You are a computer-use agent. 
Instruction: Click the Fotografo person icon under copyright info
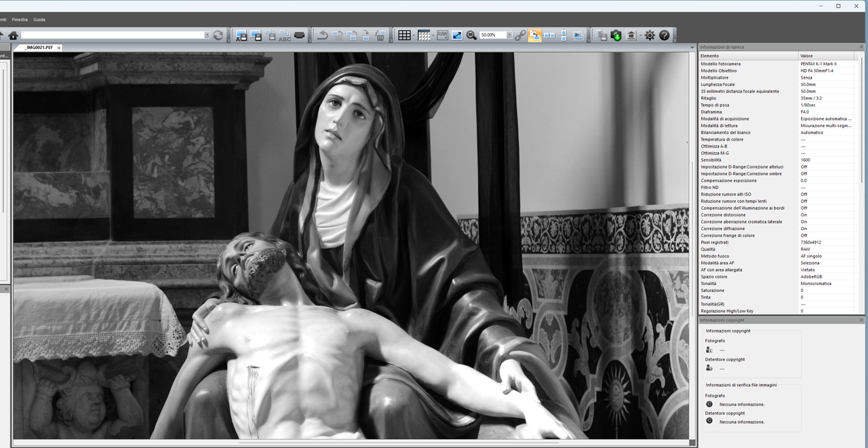tap(709, 350)
